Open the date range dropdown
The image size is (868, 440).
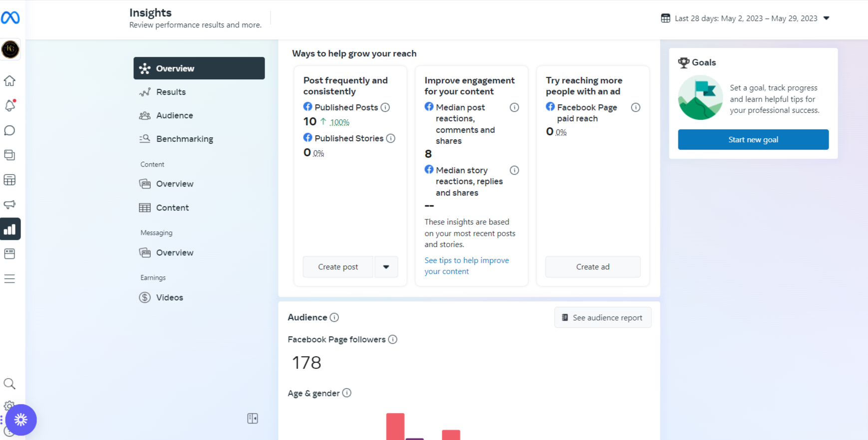point(746,18)
